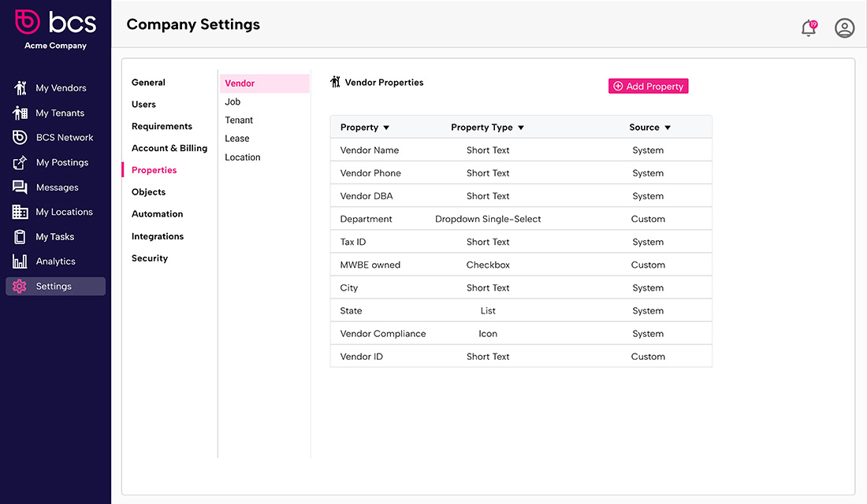Select the MWBE owned property row
Viewport: 867px width, 504px height.
point(520,265)
